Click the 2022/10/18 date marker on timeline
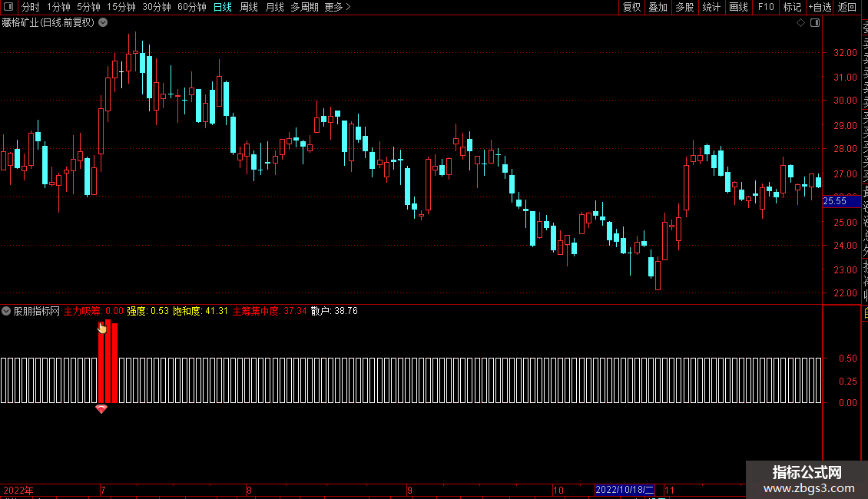The height and width of the screenshot is (499, 868). (x=624, y=490)
